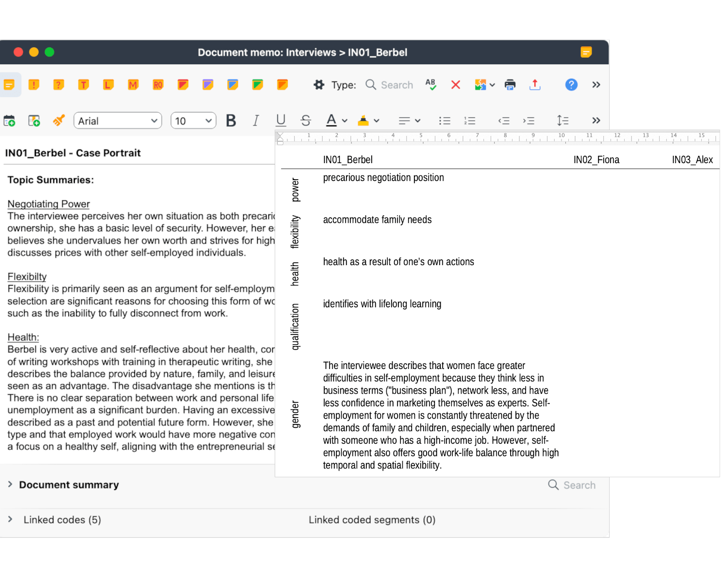Toggle underline formatting
Viewport: 728px width, 569px height.
click(x=281, y=120)
